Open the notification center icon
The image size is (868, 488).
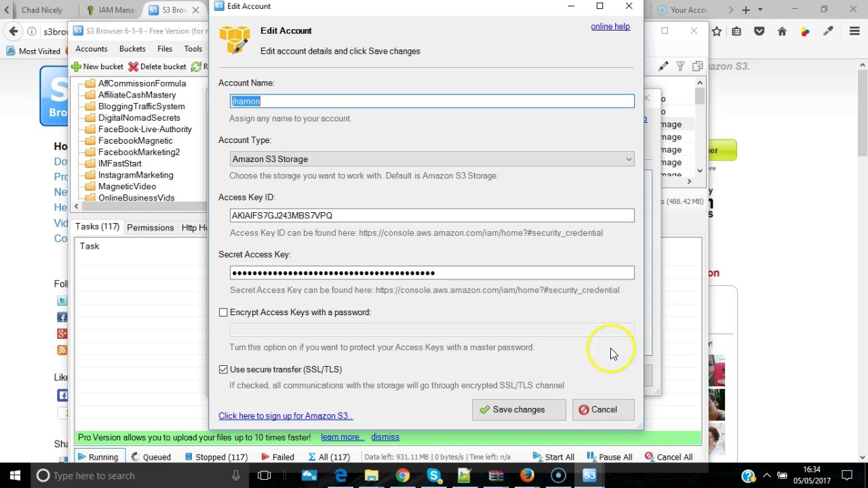[846, 476]
